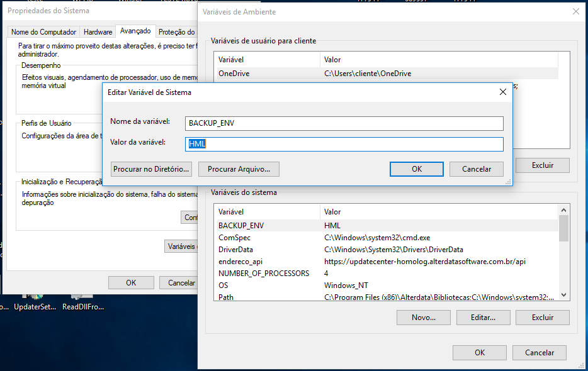Open the Nome do Computador tab
The width and height of the screenshot is (588, 371).
coord(43,32)
